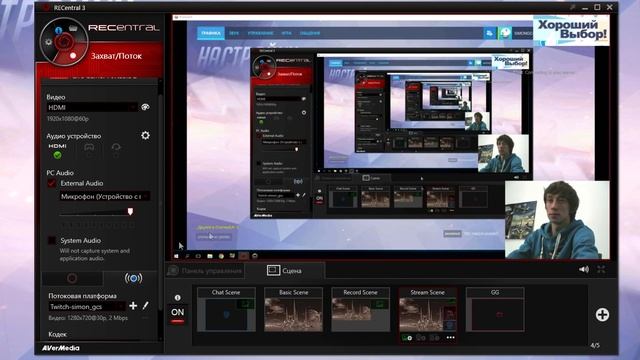Click the Кодек label
This screenshot has height=360, width=640.
point(58,334)
